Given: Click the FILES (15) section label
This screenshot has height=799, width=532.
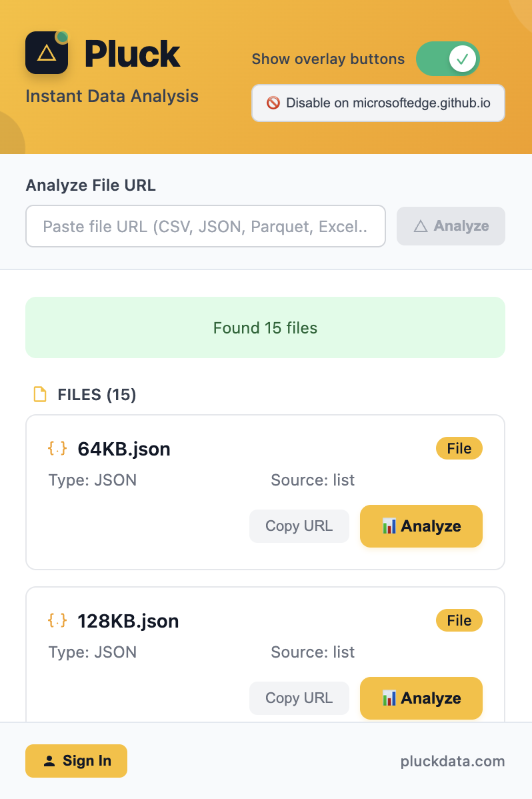Looking at the screenshot, I should pos(97,394).
